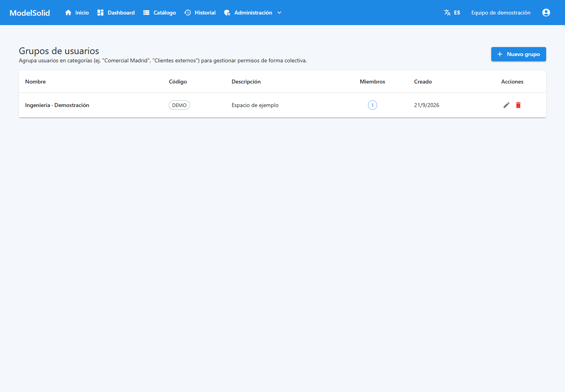Click the Grupos de usuarios heading
This screenshot has width=565, height=392.
pyautogui.click(x=59, y=51)
